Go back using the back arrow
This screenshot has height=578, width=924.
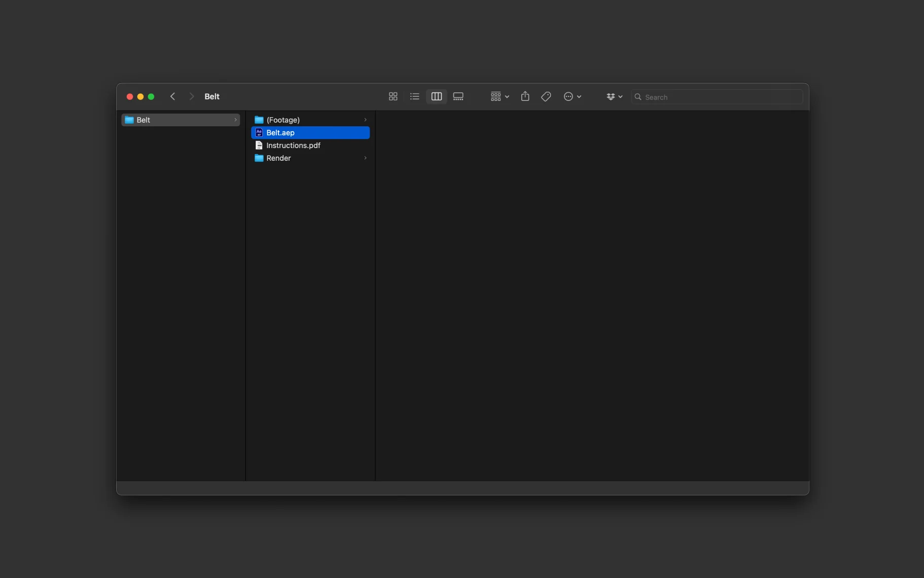tap(173, 96)
